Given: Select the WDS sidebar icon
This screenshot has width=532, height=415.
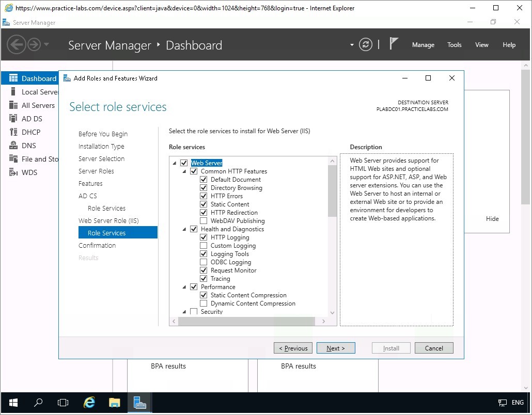Looking at the screenshot, I should pyautogui.click(x=13, y=172).
